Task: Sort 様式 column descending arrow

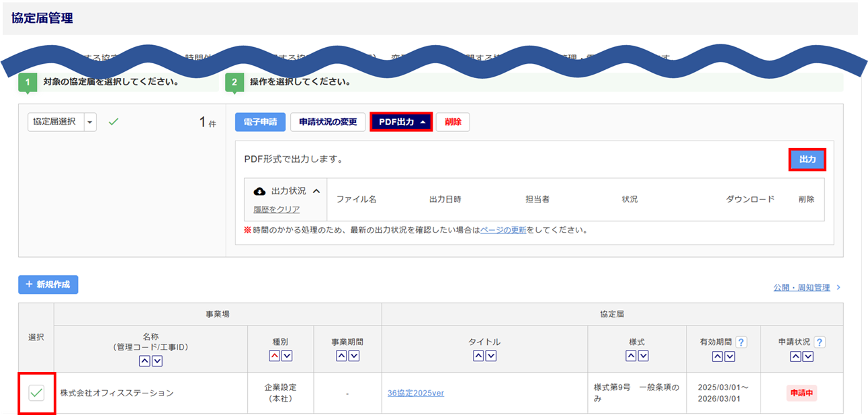Action: point(643,356)
